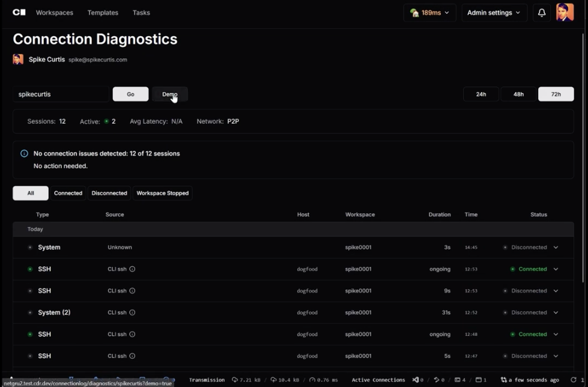Select the All filter tab
The image size is (588, 387).
coord(31,193)
